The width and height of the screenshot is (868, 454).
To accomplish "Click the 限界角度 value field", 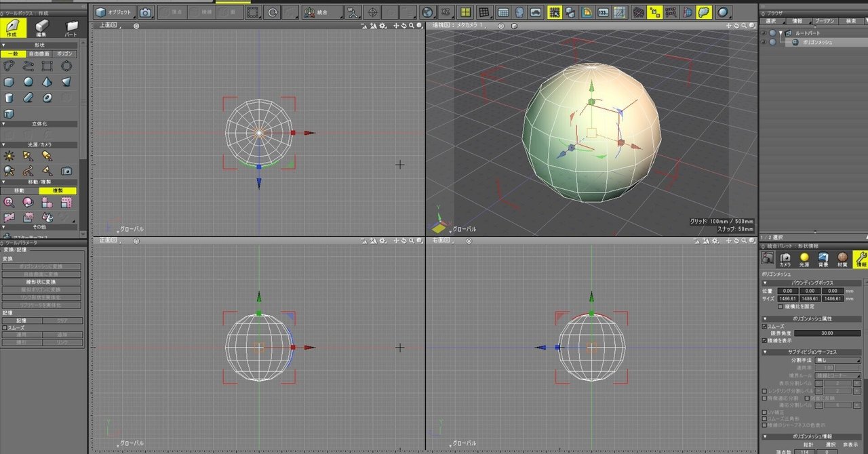I will [827, 333].
